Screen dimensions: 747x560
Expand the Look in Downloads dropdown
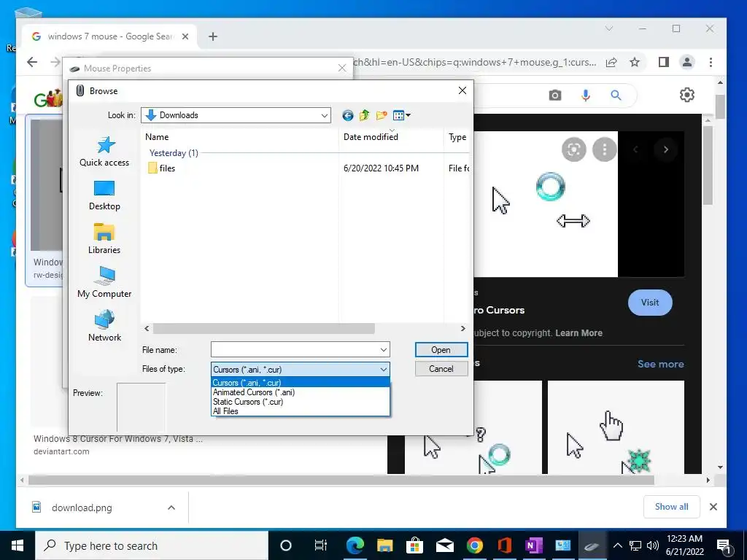(324, 115)
